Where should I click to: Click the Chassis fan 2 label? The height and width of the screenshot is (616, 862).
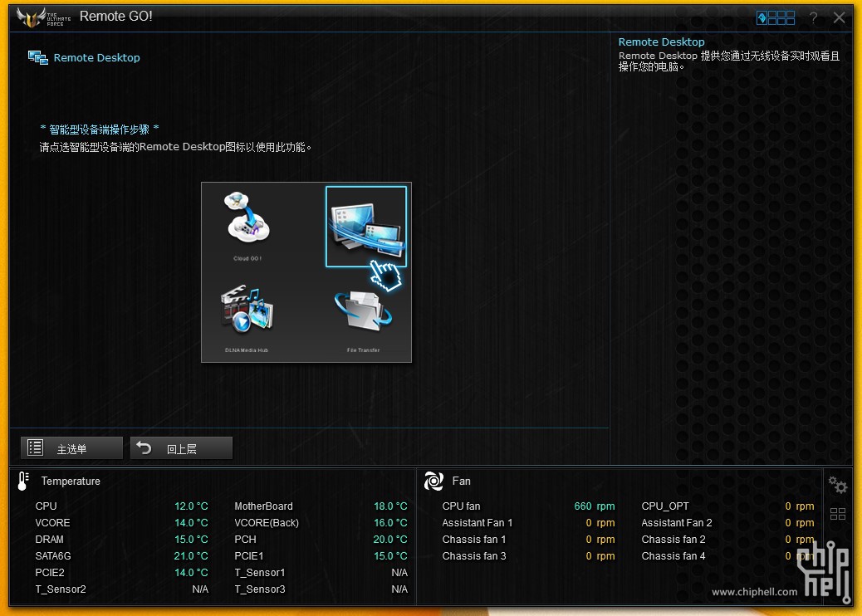coord(673,539)
